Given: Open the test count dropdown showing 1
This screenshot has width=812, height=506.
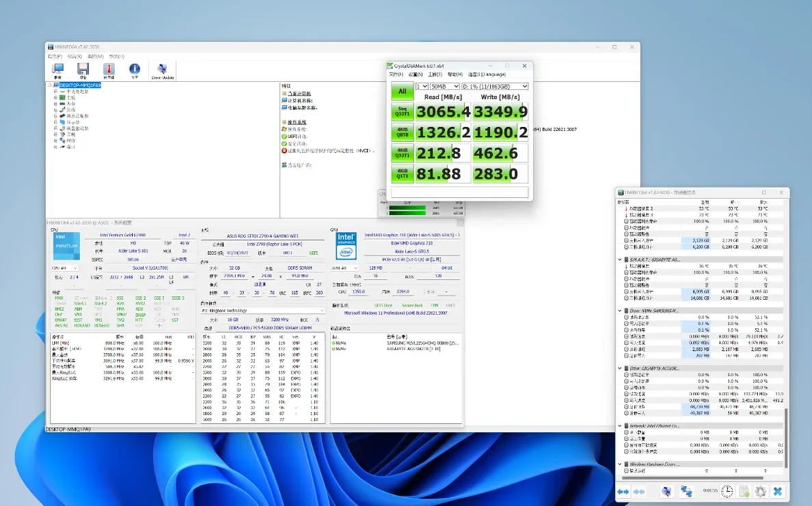Looking at the screenshot, I should coord(421,87).
